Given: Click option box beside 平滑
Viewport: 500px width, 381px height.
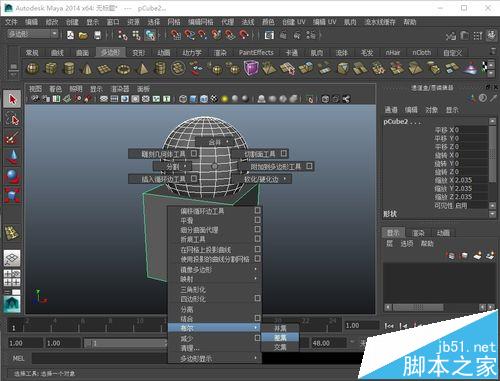Looking at the screenshot, I should [x=257, y=220].
